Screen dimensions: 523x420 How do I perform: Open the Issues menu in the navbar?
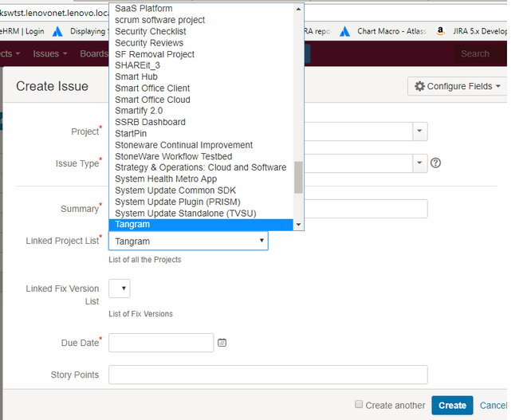tap(50, 53)
